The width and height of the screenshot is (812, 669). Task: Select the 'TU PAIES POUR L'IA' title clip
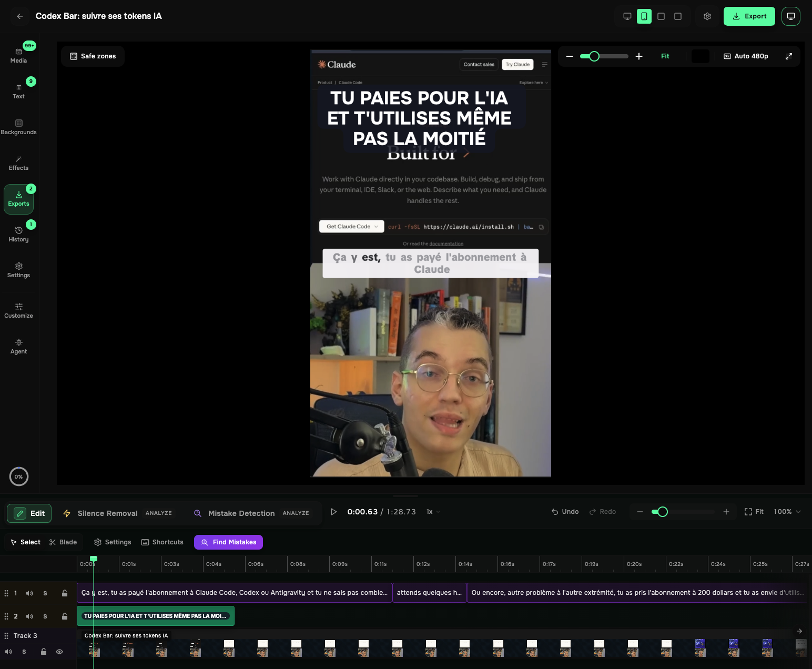point(156,616)
